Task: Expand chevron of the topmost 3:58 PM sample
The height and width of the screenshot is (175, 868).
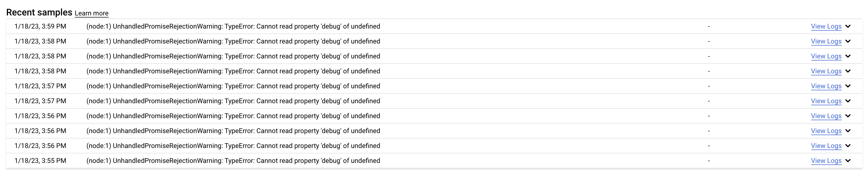Action: pos(848,41)
